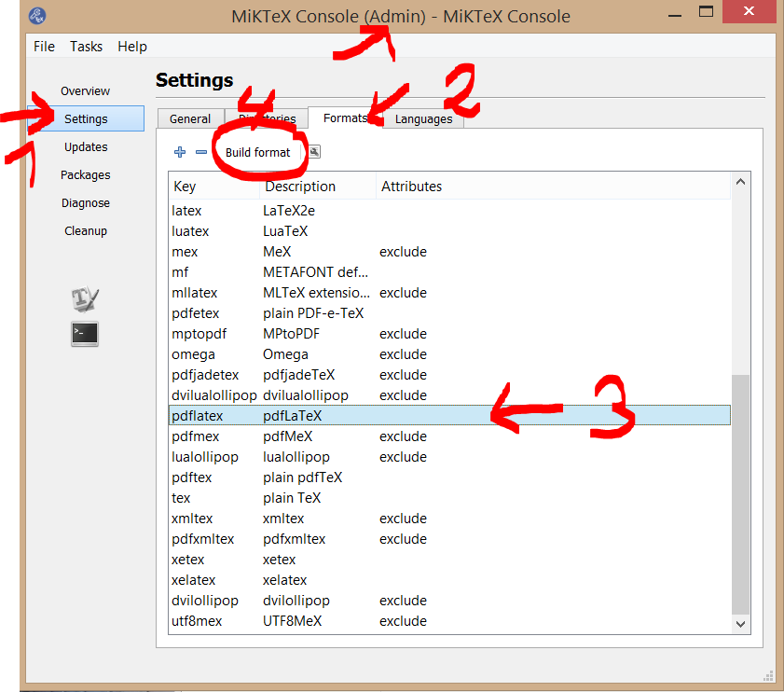The height and width of the screenshot is (692, 784).
Task: Select the pdfetex format row
Action: [x=449, y=313]
